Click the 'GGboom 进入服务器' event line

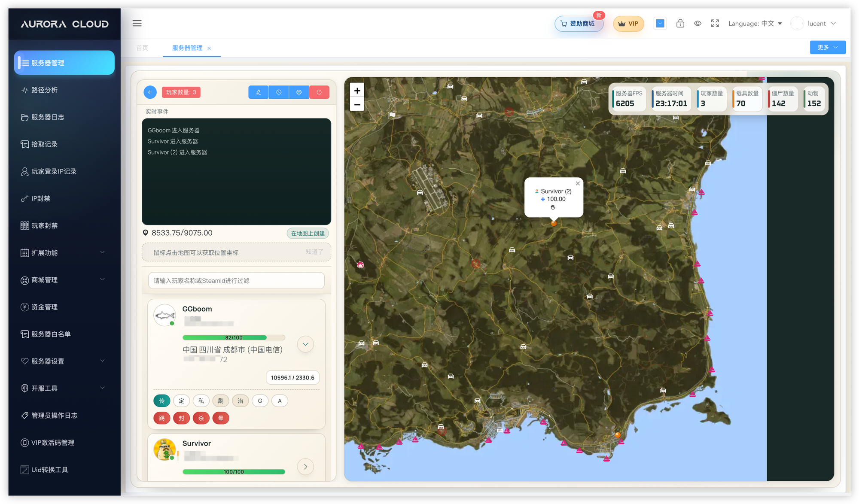(174, 130)
